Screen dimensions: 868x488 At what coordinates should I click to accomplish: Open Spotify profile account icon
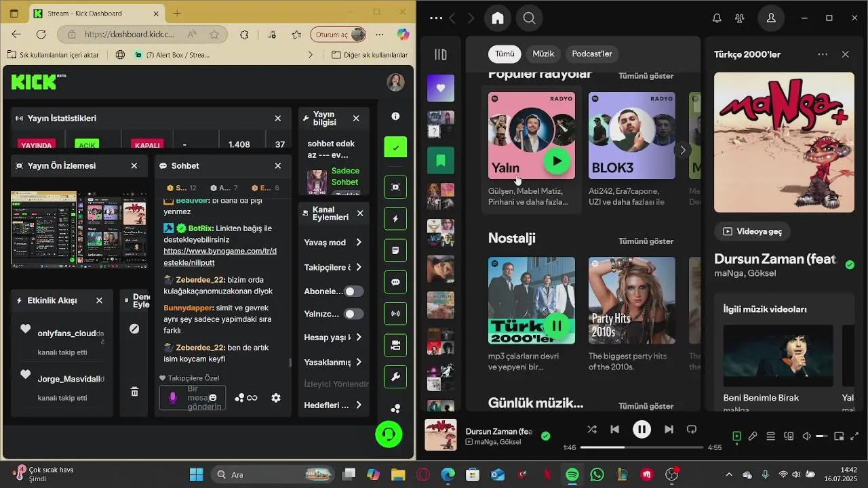771,18
